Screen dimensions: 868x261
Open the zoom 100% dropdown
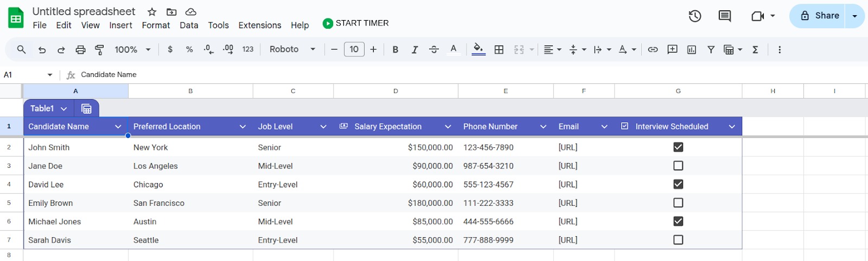click(132, 49)
